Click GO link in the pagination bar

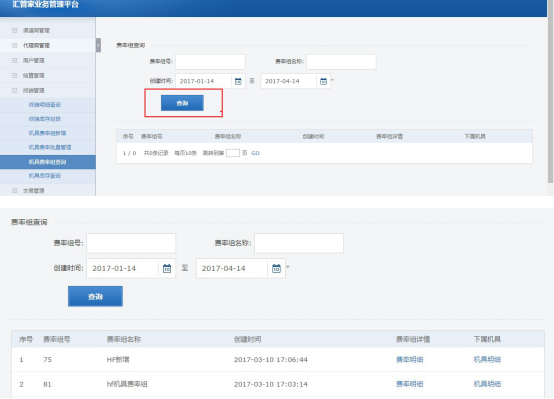click(255, 153)
